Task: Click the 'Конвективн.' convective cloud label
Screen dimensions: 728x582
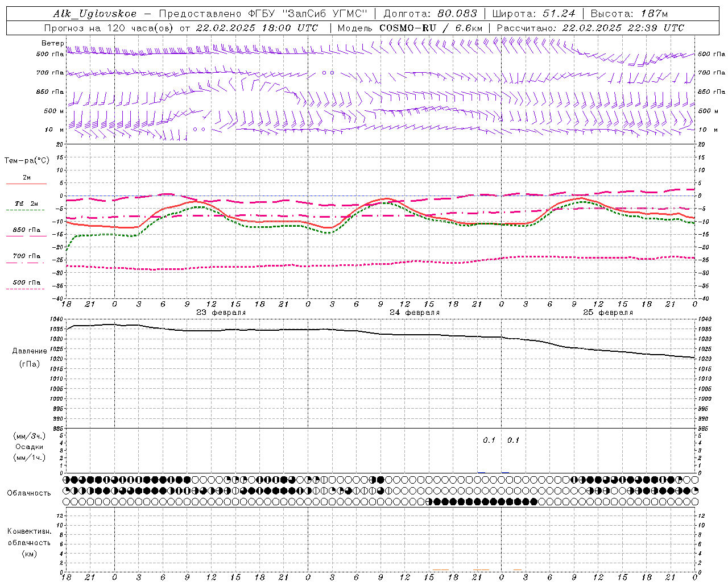Action: pos(30,531)
